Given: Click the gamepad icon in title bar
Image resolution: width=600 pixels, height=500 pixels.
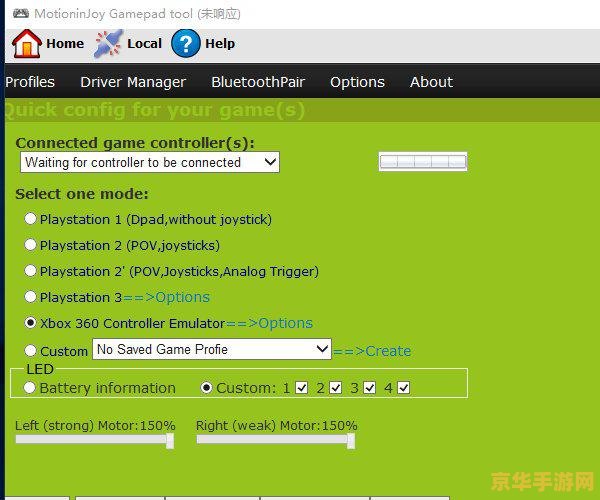Looking at the screenshot, I should point(21,14).
